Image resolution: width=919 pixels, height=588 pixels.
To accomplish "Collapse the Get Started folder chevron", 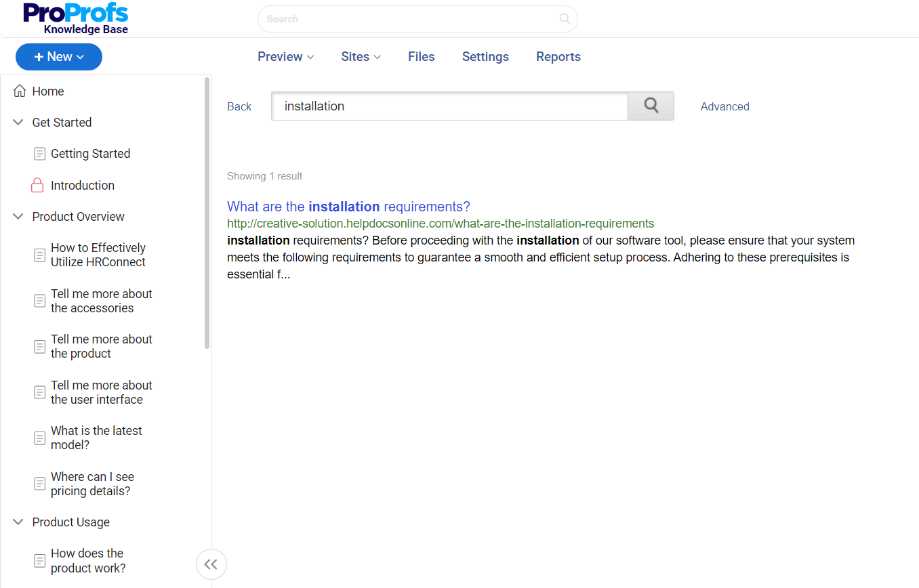I will coord(18,122).
